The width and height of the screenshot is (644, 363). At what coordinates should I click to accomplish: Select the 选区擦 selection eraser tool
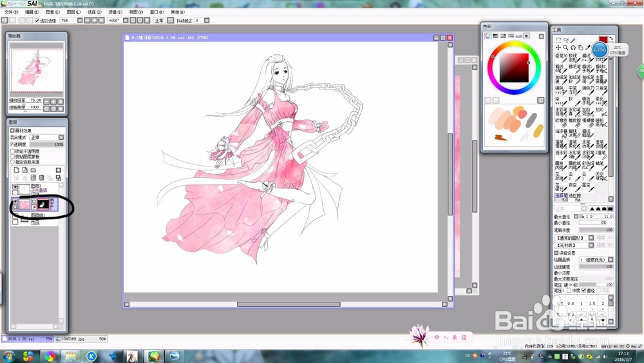tap(574, 197)
